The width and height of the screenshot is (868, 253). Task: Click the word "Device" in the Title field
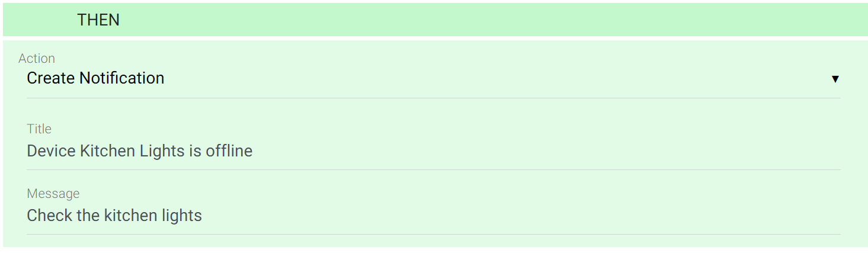51,151
